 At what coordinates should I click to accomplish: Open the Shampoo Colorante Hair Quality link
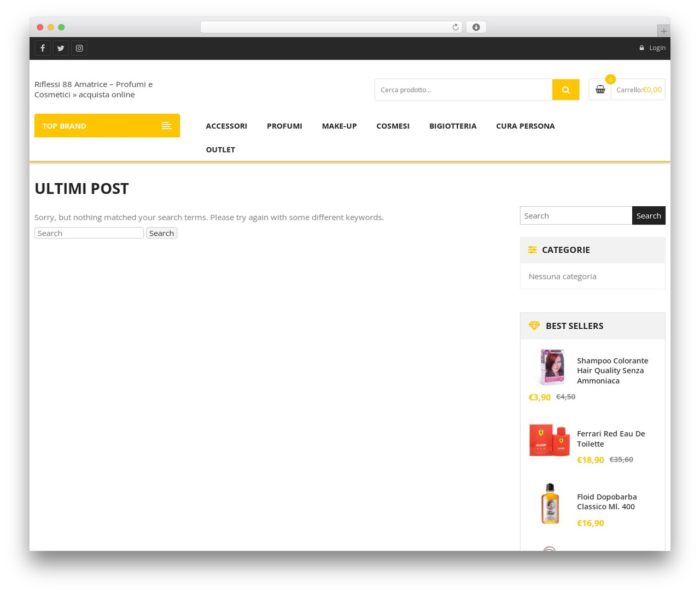click(x=612, y=370)
